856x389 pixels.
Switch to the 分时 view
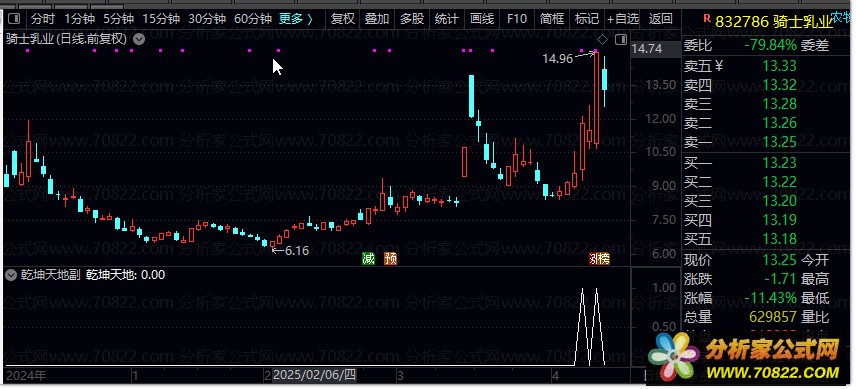[x=43, y=19]
